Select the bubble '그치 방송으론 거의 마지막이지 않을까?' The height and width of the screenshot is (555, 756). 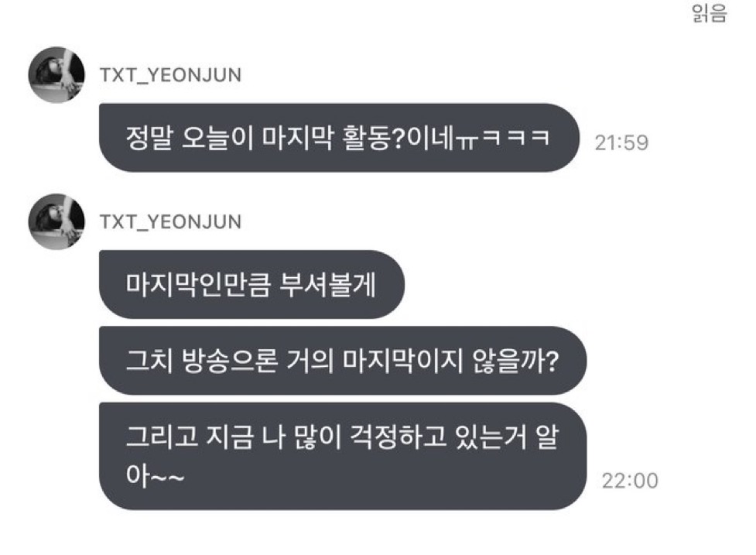click(343, 361)
